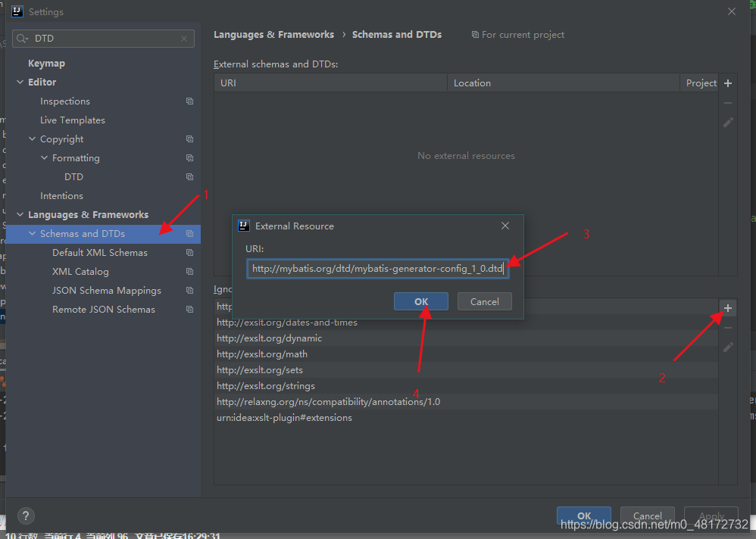The width and height of the screenshot is (756, 539).
Task: Click inside the URI input field
Action: (x=377, y=269)
